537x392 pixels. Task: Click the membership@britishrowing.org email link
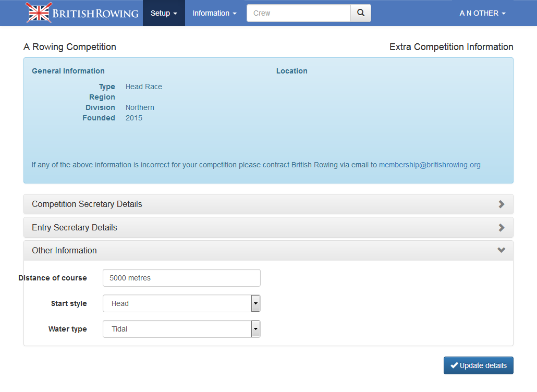[x=430, y=165]
